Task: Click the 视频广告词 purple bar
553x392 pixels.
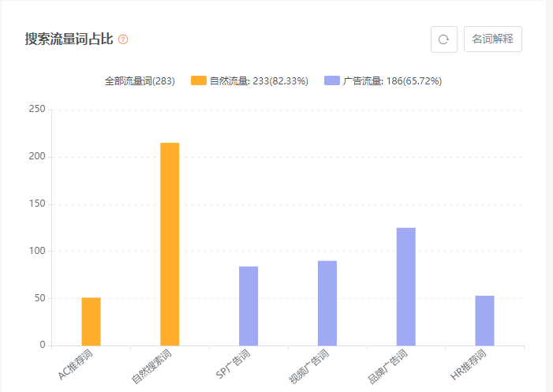Action: point(327,303)
